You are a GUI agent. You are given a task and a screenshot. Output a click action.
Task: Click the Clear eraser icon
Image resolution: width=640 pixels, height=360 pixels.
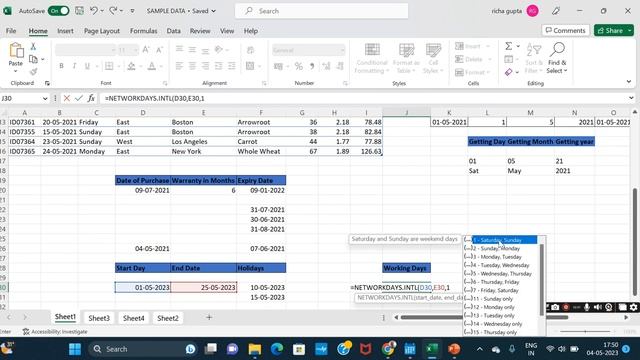click(509, 72)
